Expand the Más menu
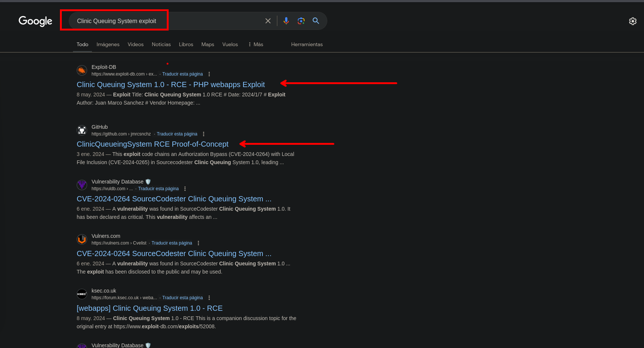Screen dimensions: 644x348 (256, 44)
